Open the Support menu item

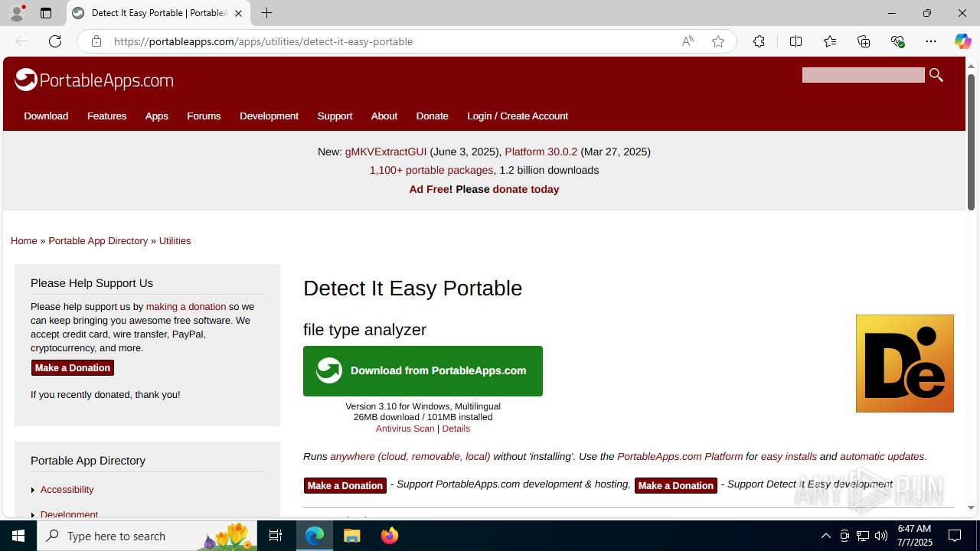pos(335,116)
